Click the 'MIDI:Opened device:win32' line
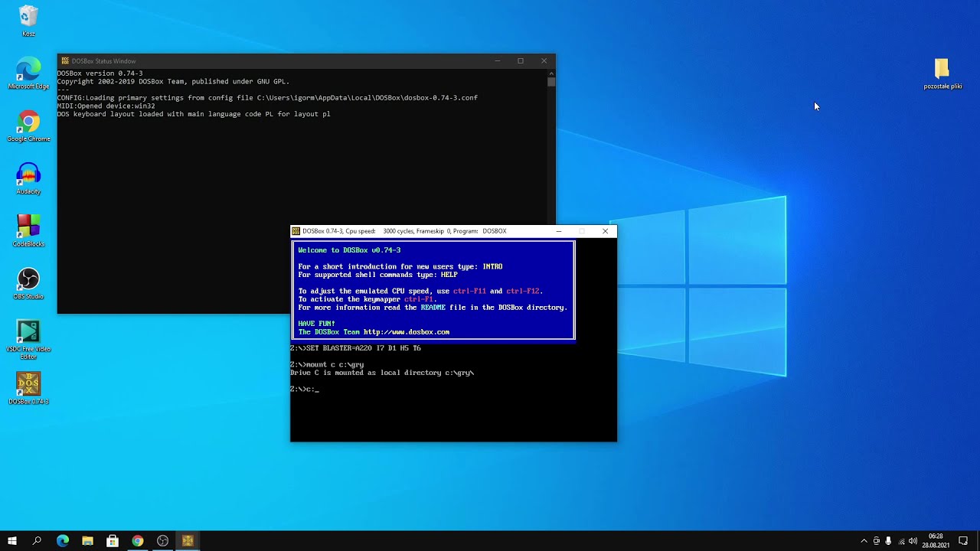The height and width of the screenshot is (551, 980). (106, 106)
